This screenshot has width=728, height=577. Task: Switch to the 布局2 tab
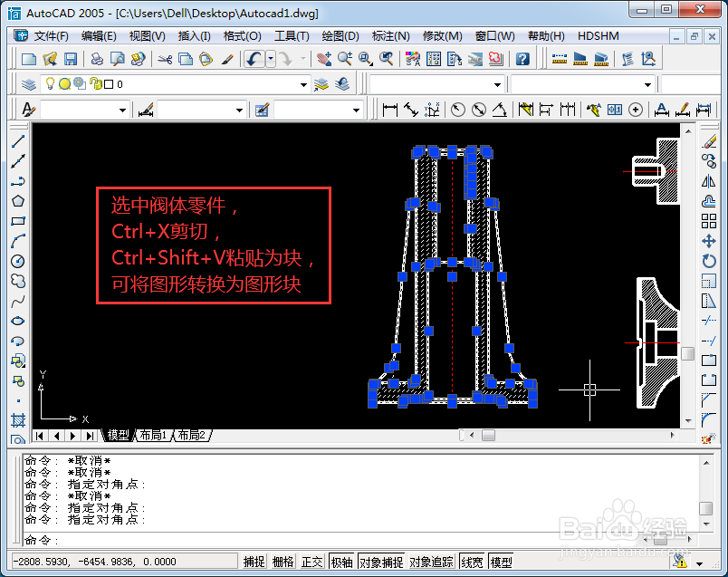(192, 436)
